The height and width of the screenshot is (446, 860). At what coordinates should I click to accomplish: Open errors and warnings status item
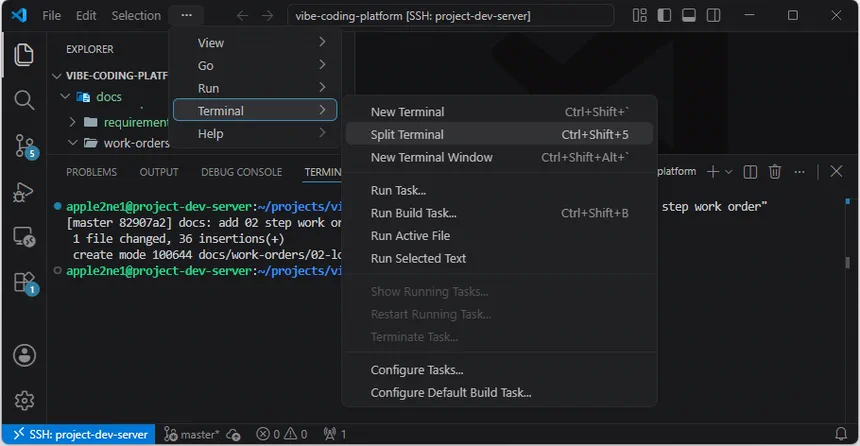pyautogui.click(x=281, y=434)
